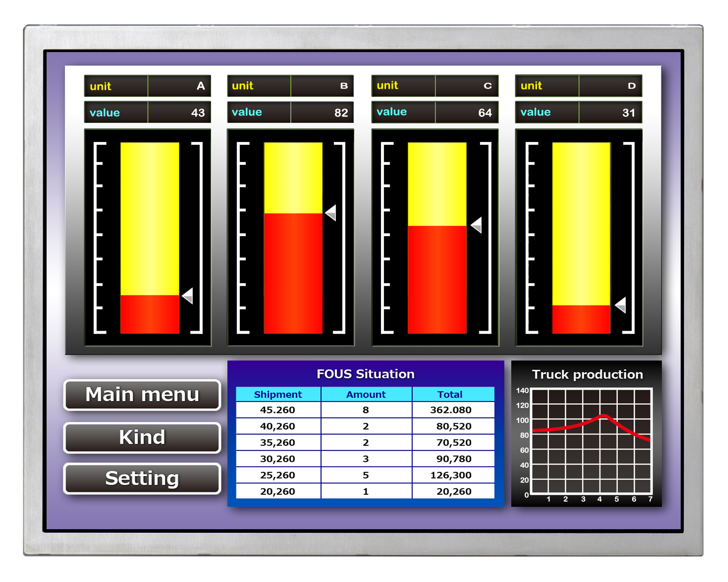Screen dimensions: 728x582
Task: Select the unit C red bar level
Action: coord(437,279)
